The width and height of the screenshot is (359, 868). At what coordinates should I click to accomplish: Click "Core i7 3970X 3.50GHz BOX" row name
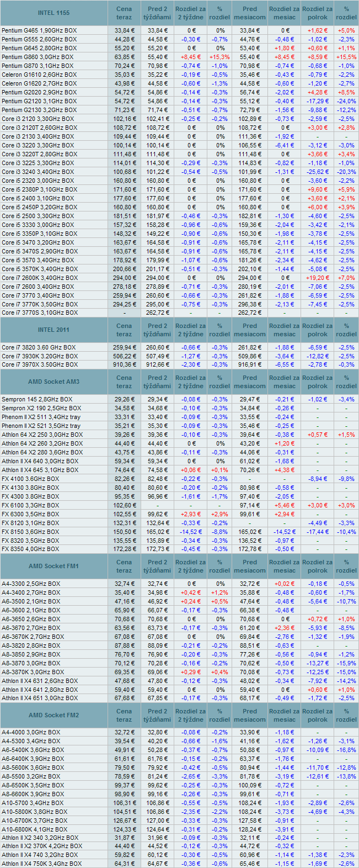pos(40,364)
